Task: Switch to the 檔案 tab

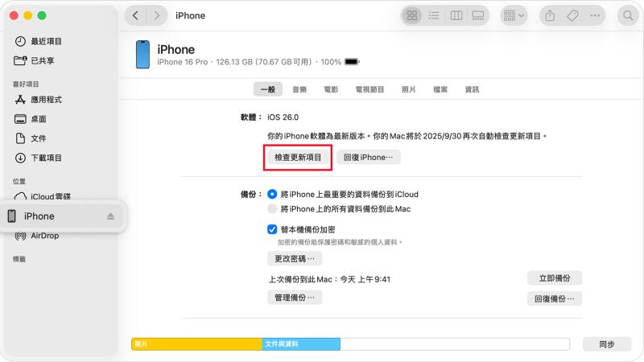Action: tap(440, 89)
